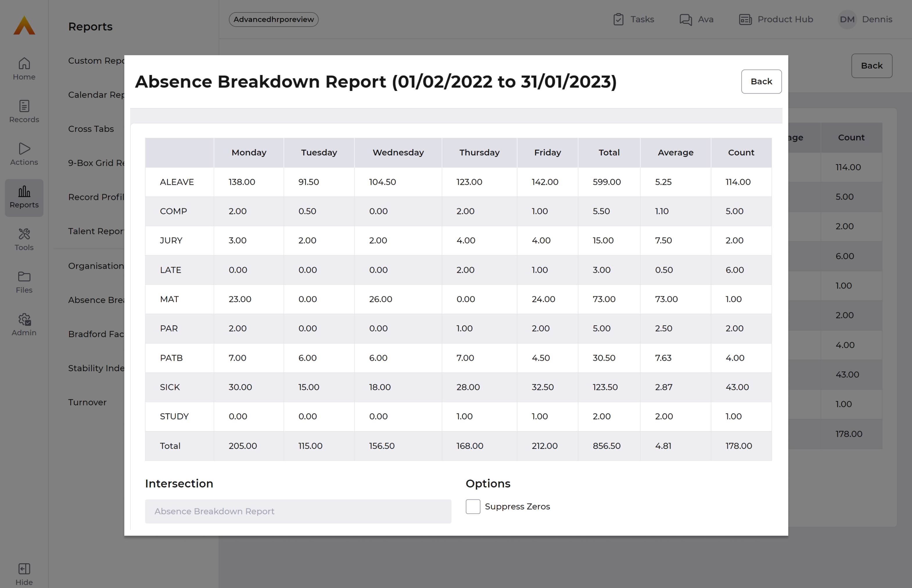Open Calendar Reports menu item
The height and width of the screenshot is (588, 912).
click(96, 95)
